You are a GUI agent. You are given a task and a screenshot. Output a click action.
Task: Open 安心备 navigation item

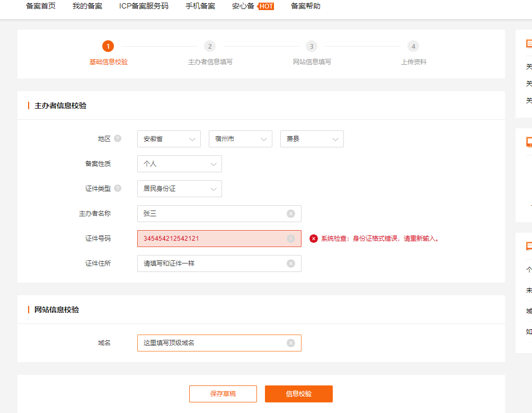[x=243, y=6]
